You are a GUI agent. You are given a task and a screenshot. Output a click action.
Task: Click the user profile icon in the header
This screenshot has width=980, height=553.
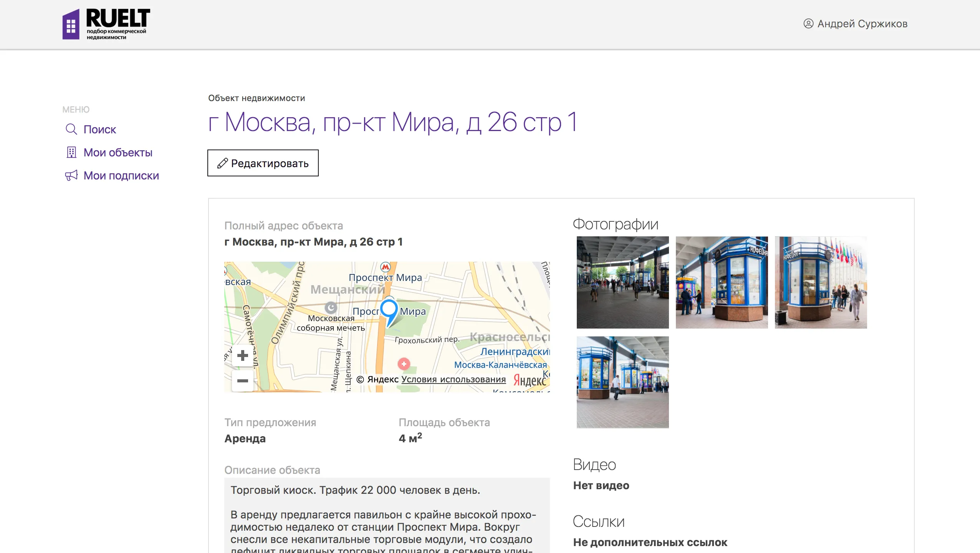coord(808,24)
